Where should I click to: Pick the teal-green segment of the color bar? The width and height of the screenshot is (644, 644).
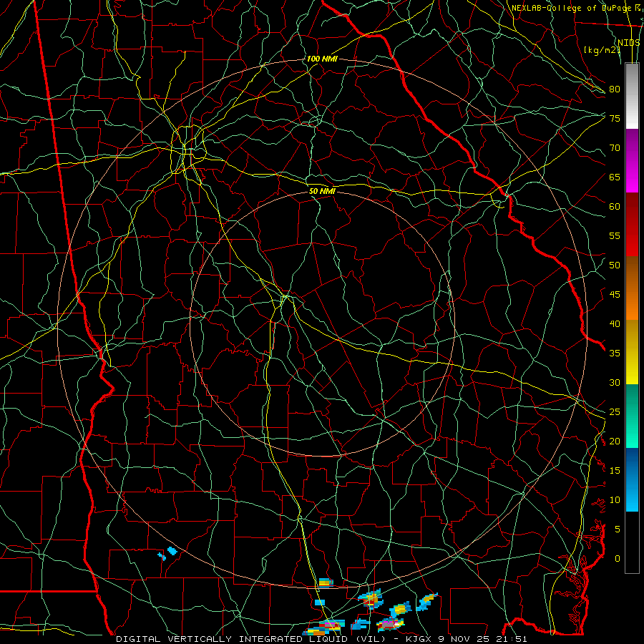(x=632, y=416)
